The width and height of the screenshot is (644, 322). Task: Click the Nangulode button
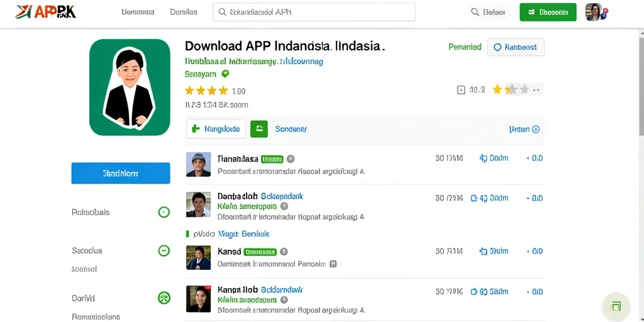216,129
